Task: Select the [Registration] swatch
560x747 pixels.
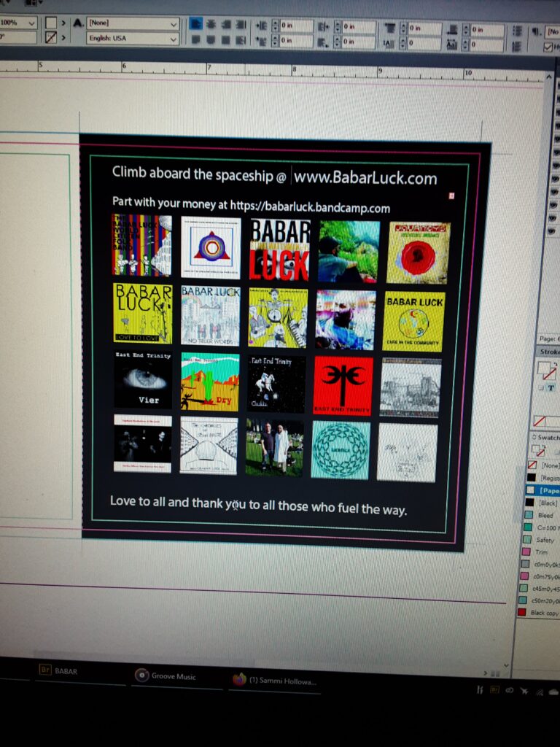Action: [x=544, y=477]
